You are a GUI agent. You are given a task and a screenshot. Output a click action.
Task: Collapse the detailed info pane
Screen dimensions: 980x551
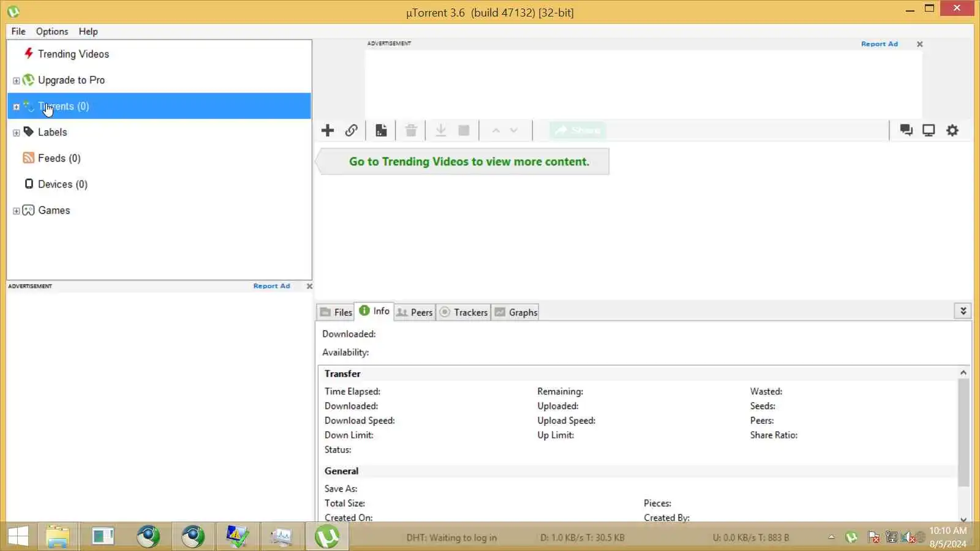click(963, 312)
